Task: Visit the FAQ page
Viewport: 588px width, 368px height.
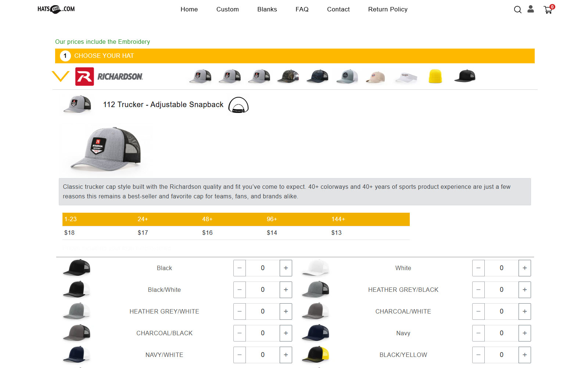Action: point(302,9)
